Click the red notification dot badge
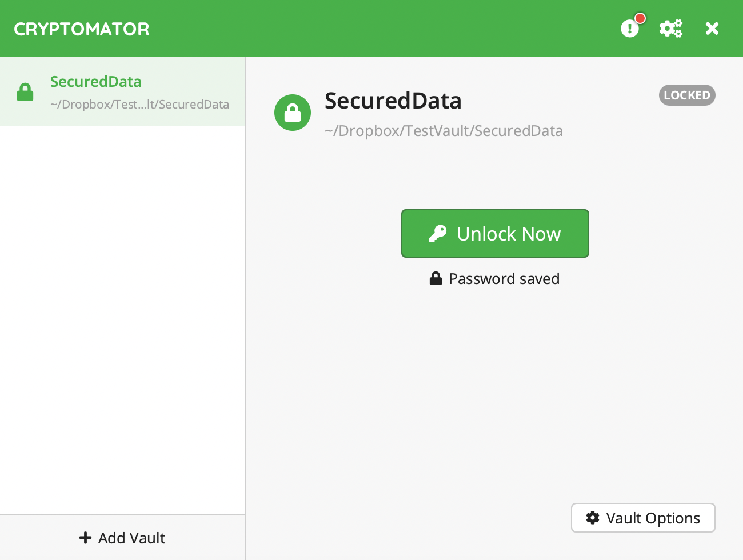Viewport: 743px width, 560px height. tap(640, 18)
